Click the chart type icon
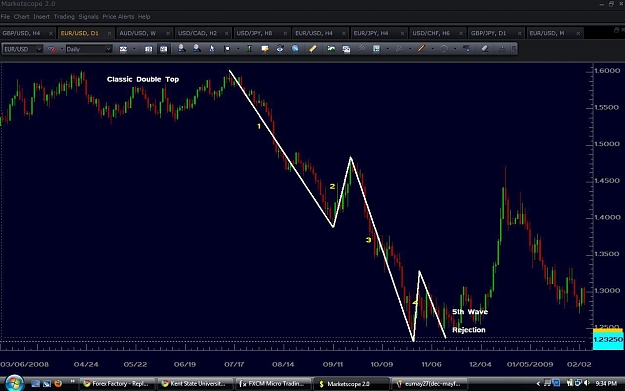 [123, 49]
